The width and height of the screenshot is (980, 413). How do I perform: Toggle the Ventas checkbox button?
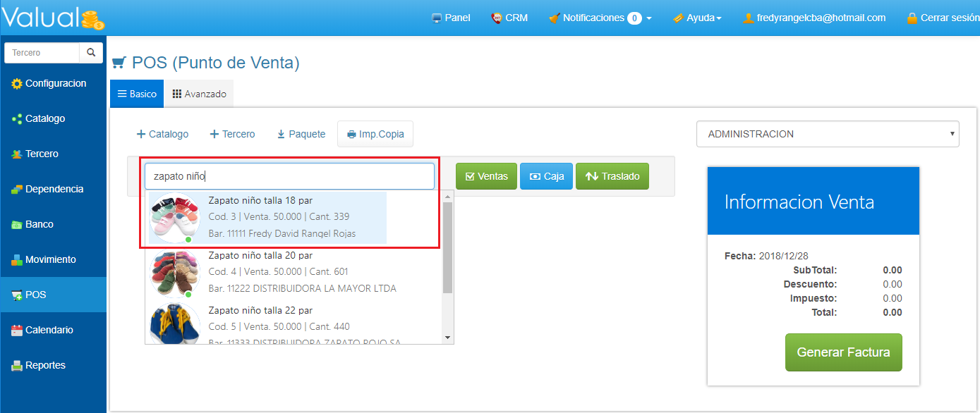click(486, 176)
